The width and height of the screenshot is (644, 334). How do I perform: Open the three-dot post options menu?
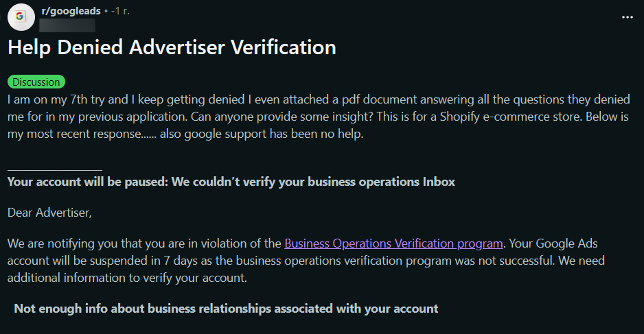click(627, 17)
